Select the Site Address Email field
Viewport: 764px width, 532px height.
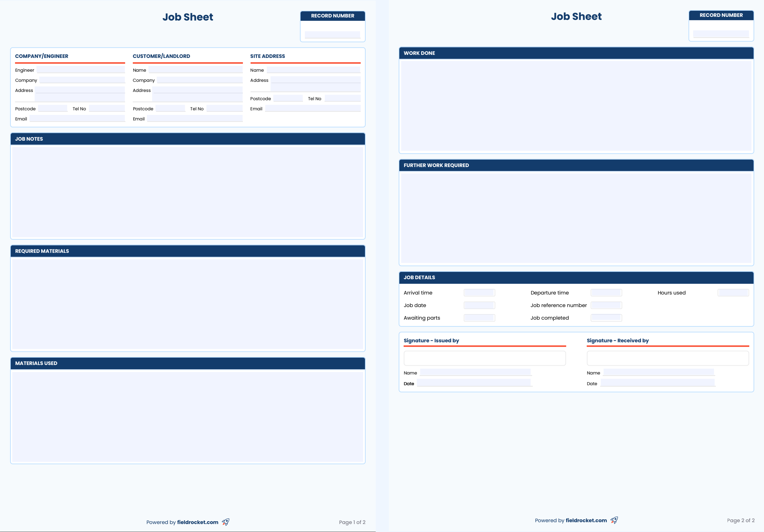[313, 108]
